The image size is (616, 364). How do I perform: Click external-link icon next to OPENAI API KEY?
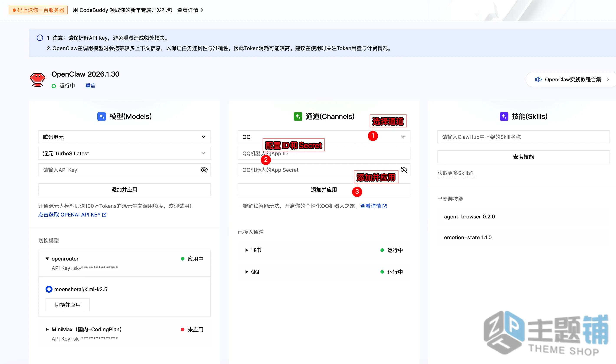point(104,215)
